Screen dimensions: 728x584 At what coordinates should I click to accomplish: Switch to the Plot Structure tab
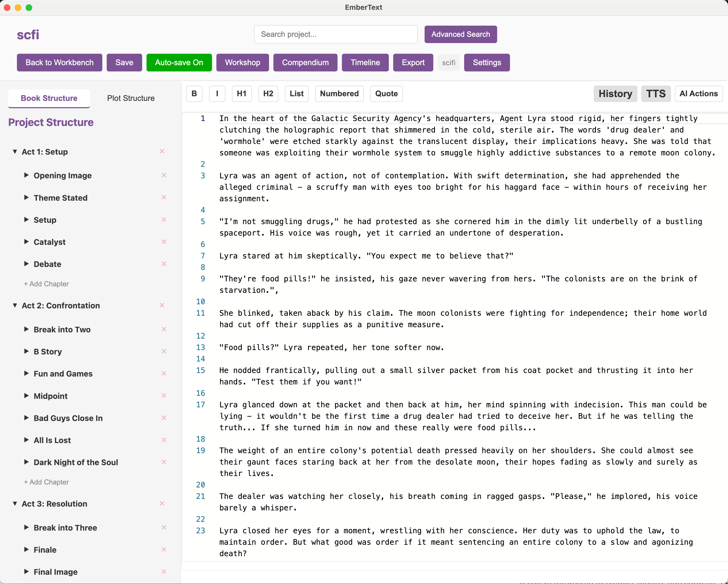[131, 98]
